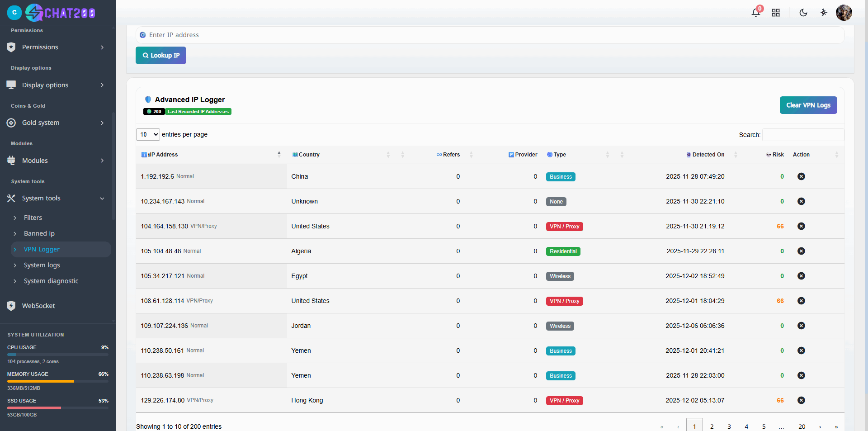868x431 pixels.
Task: Toggle dark mode with the moon icon
Action: (x=803, y=13)
